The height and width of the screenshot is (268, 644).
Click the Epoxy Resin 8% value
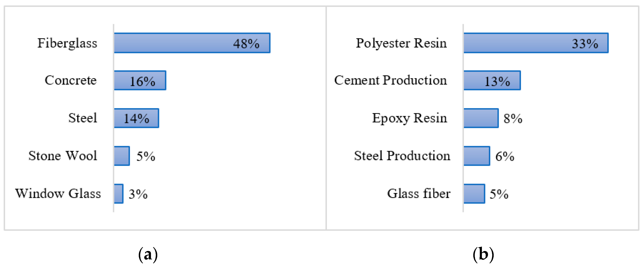tap(513, 118)
